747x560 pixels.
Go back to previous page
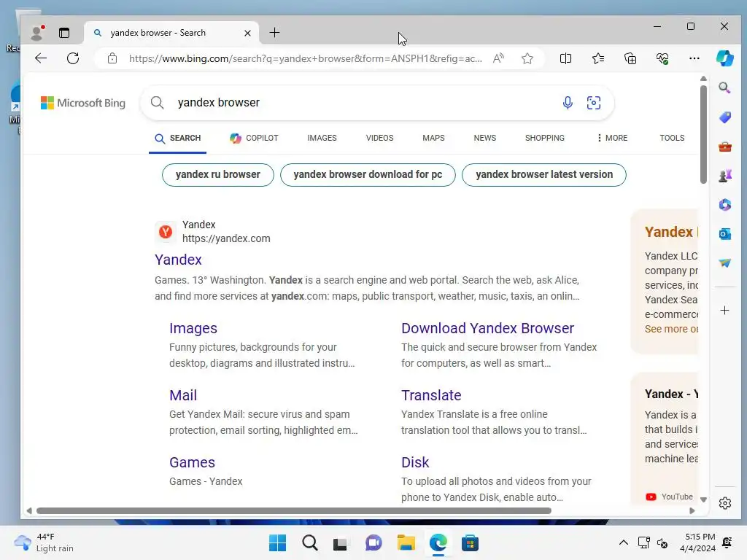(41, 58)
